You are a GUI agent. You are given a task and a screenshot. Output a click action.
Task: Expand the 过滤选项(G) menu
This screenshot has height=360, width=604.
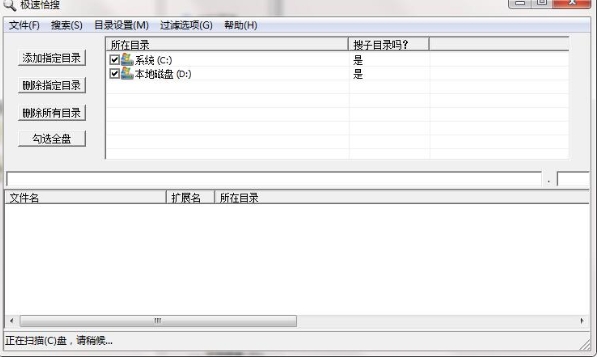(x=186, y=25)
